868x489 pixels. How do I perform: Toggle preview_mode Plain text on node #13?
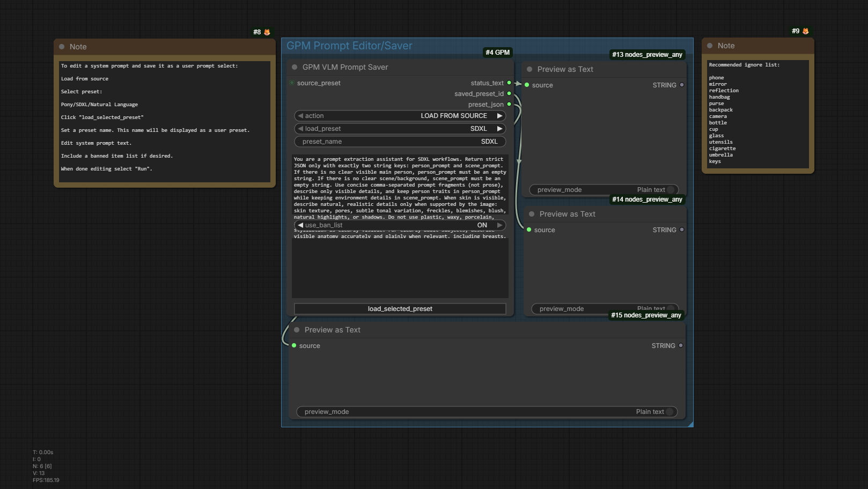[604, 190]
